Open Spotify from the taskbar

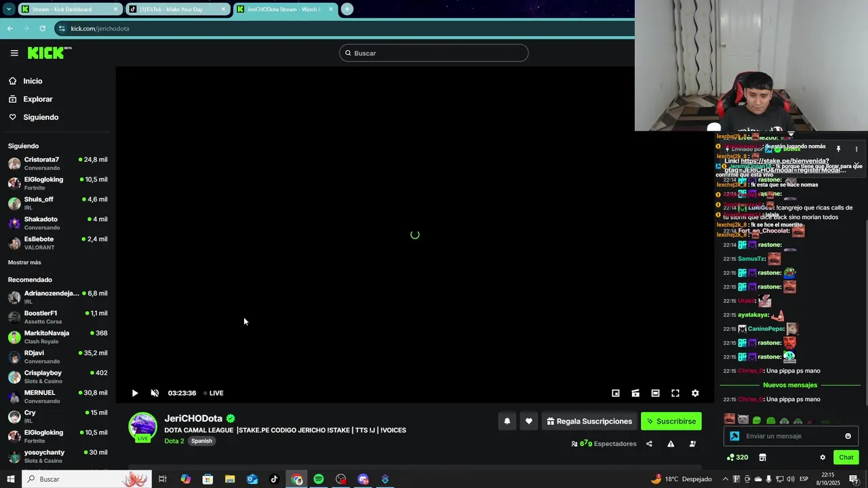(319, 479)
